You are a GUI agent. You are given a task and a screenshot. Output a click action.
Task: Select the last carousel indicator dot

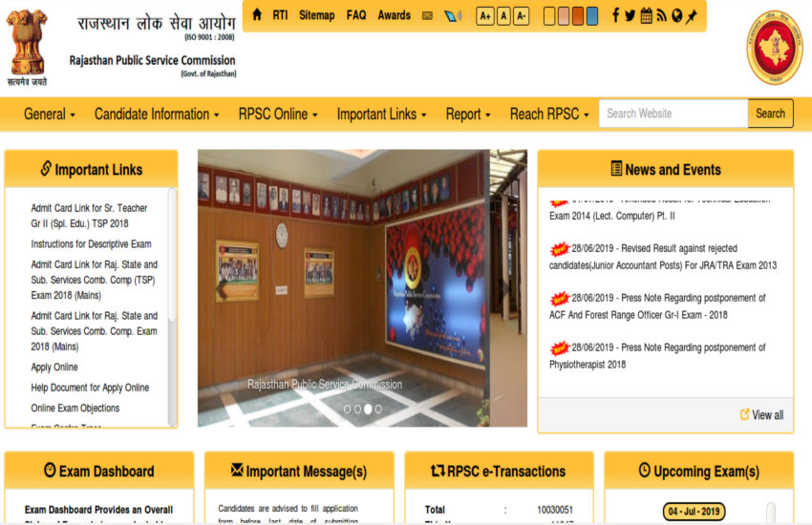pyautogui.click(x=378, y=409)
